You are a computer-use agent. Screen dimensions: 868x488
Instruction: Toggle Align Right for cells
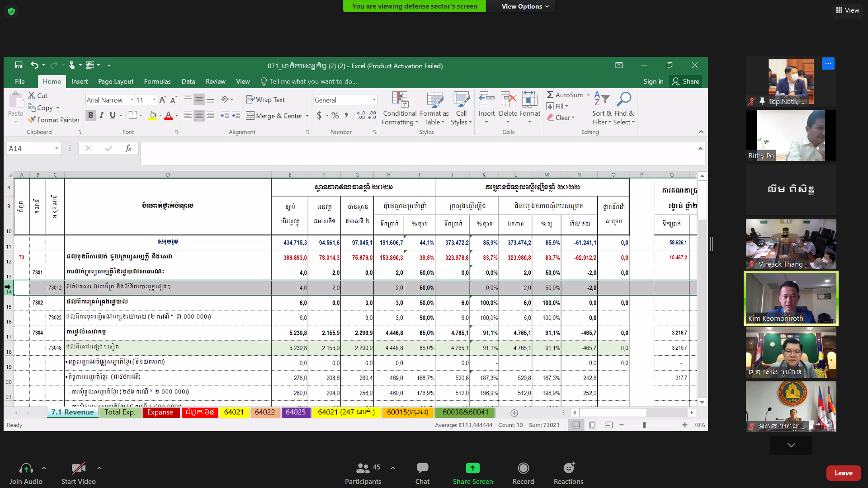(x=210, y=116)
